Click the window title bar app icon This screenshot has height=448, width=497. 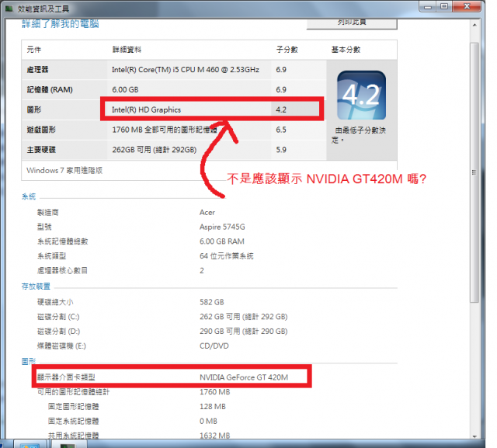coord(9,9)
